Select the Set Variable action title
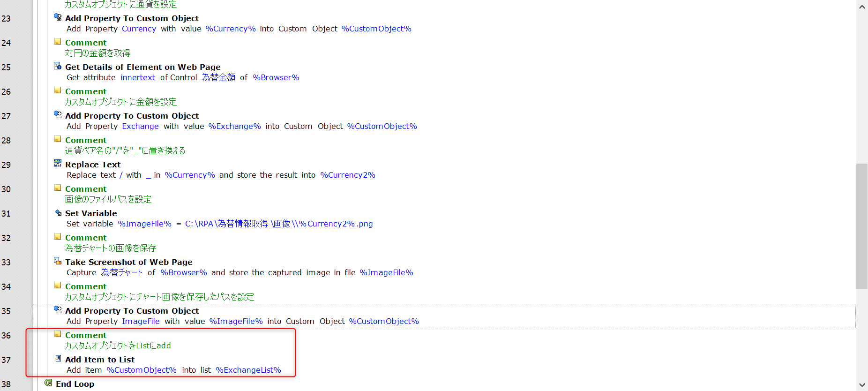 pos(91,213)
